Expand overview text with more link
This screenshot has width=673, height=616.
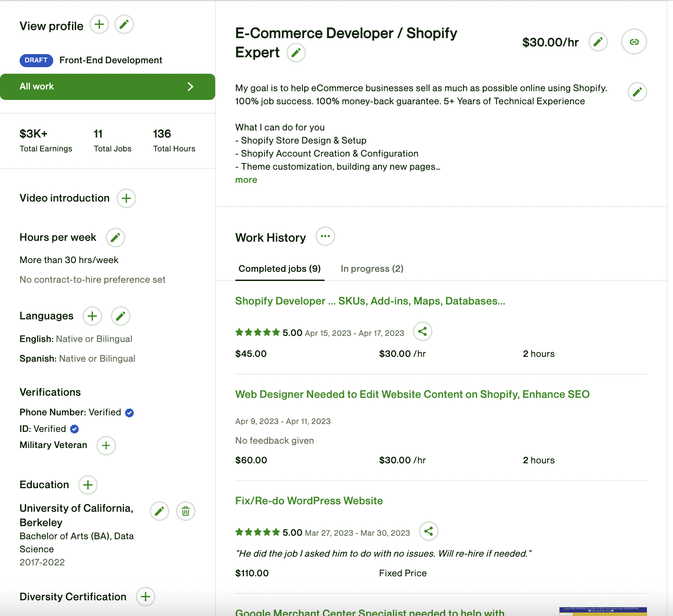(246, 180)
